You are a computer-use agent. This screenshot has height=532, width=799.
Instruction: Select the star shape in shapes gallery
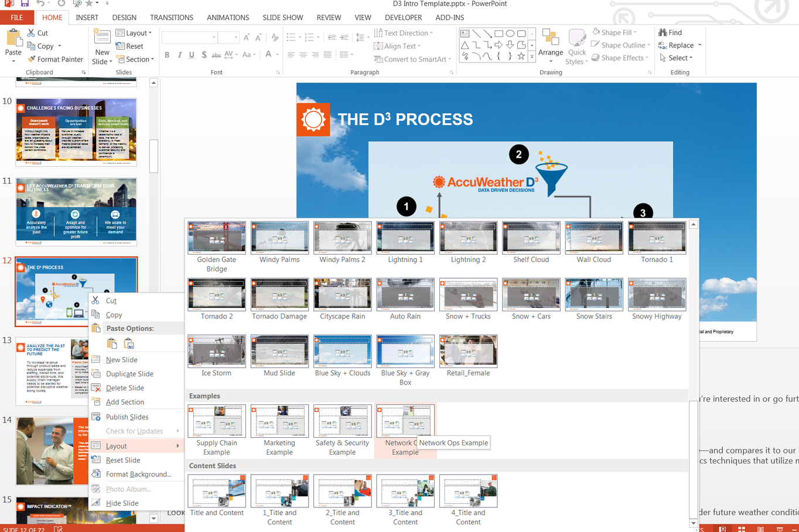click(521, 56)
